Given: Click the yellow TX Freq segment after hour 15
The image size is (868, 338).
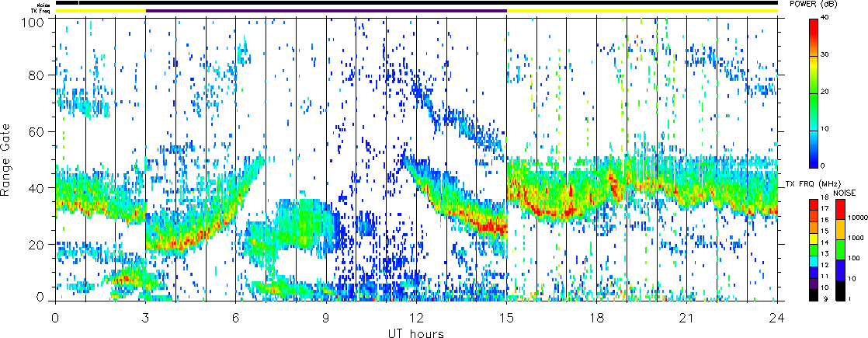Looking at the screenshot, I should [x=642, y=11].
